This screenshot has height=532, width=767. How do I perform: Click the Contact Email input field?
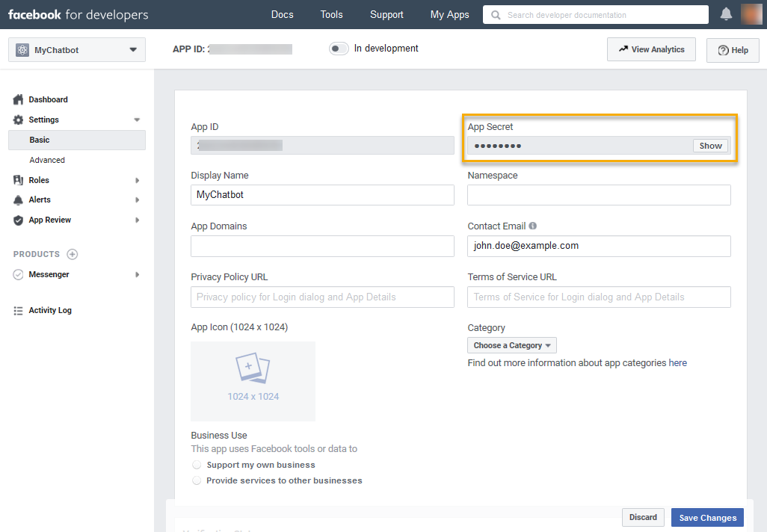[599, 246]
